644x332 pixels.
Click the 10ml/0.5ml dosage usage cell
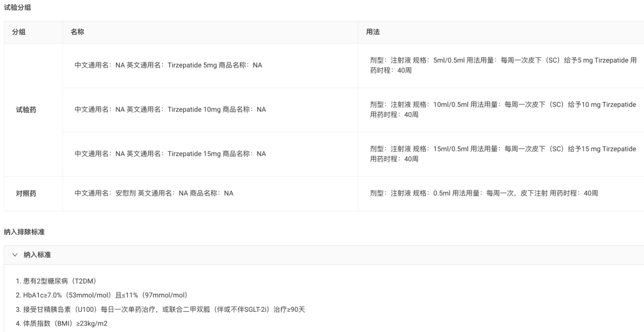(501, 110)
